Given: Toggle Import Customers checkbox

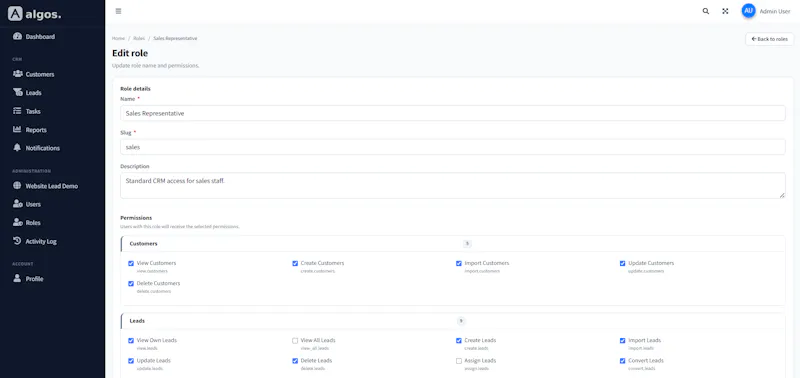Looking at the screenshot, I should (459, 263).
